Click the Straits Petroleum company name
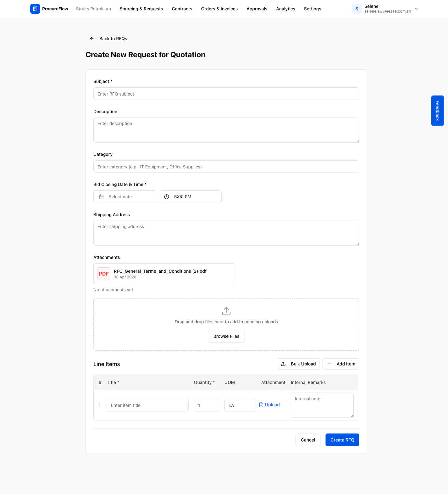 click(x=93, y=9)
